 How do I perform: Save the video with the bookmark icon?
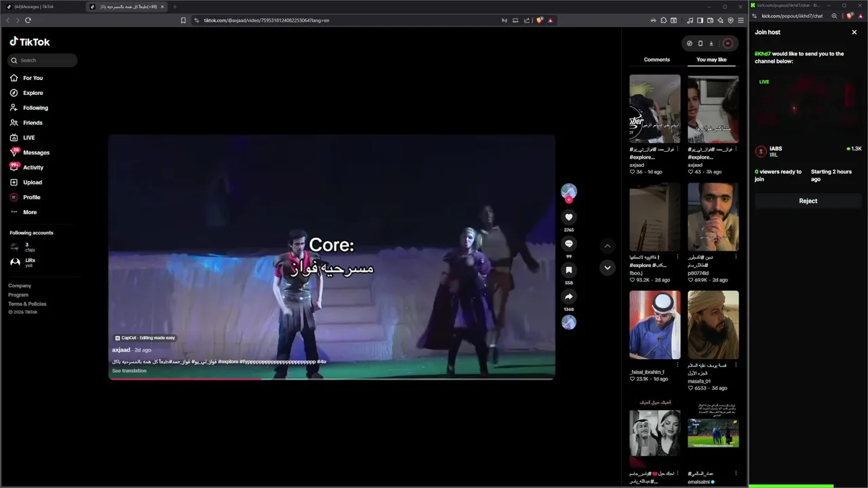(569, 270)
